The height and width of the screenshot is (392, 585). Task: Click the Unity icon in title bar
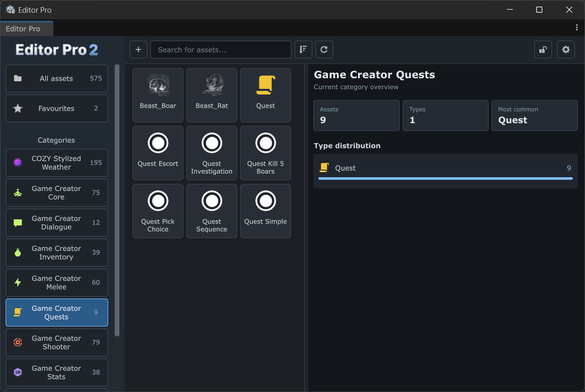pyautogui.click(x=11, y=10)
